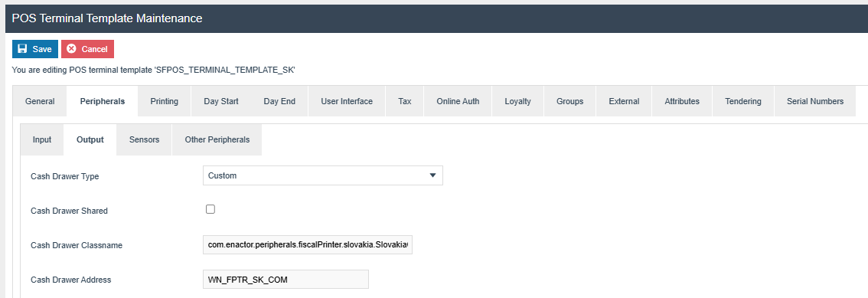Go to the Day Start tab
The image size is (868, 298).
pos(221,101)
